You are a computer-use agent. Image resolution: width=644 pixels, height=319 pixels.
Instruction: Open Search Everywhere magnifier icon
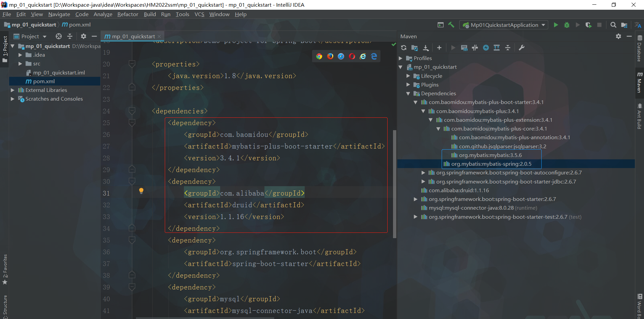pyautogui.click(x=613, y=25)
